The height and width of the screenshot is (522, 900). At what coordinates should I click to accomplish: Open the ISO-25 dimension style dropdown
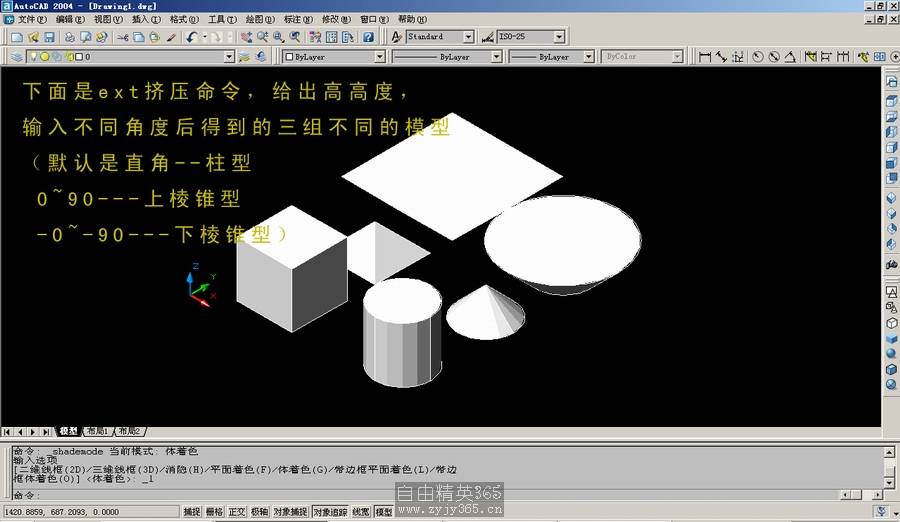[x=558, y=37]
